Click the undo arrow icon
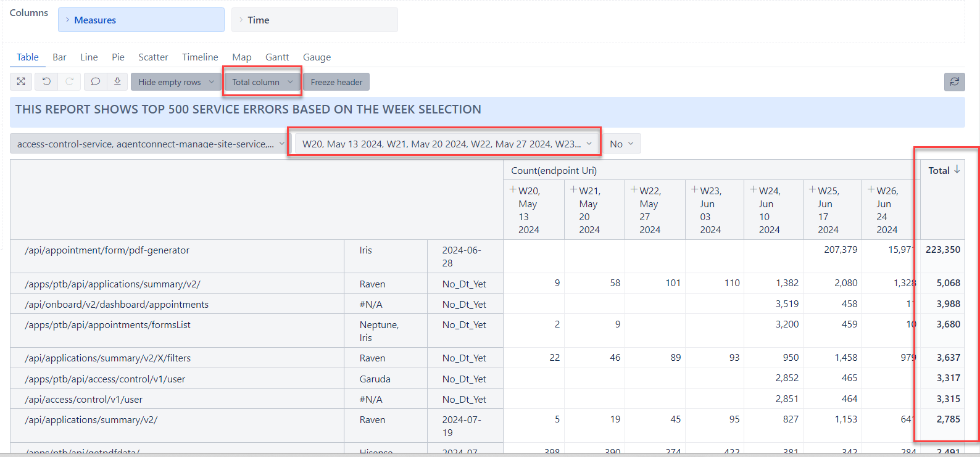980x457 pixels. 46,82
